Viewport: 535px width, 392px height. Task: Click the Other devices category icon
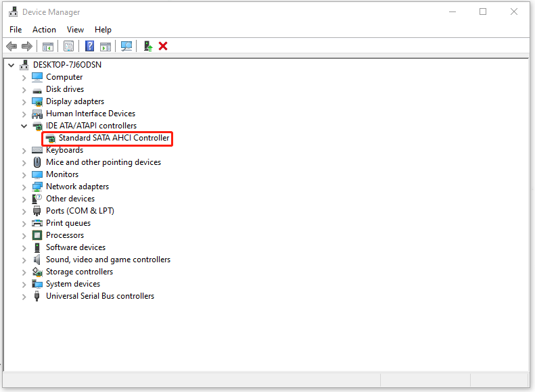click(x=37, y=199)
